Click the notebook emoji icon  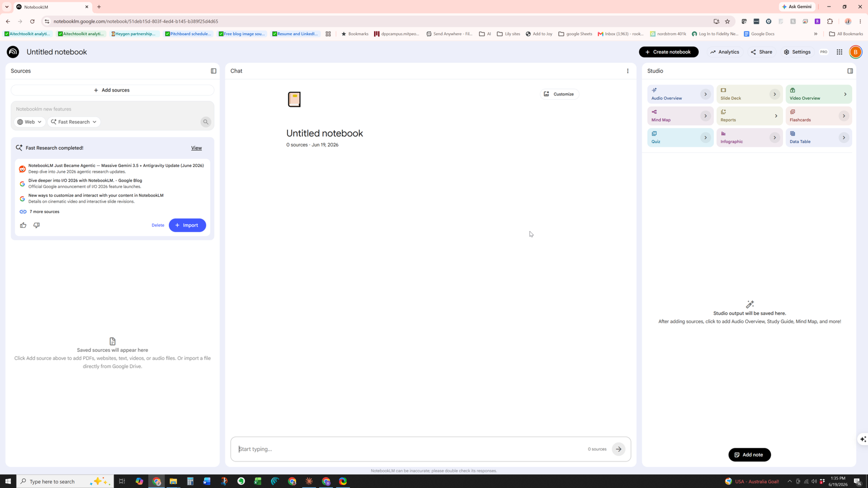point(294,99)
